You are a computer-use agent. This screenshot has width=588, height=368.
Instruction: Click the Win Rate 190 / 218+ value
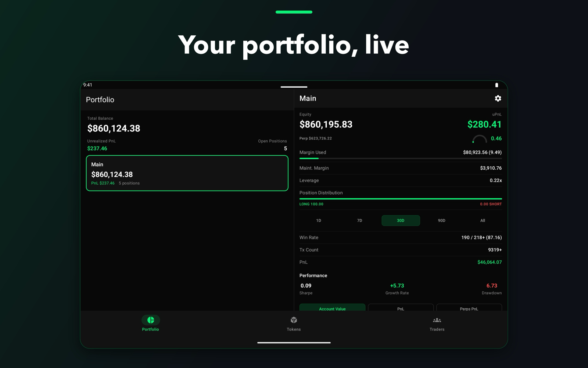pos(481,237)
